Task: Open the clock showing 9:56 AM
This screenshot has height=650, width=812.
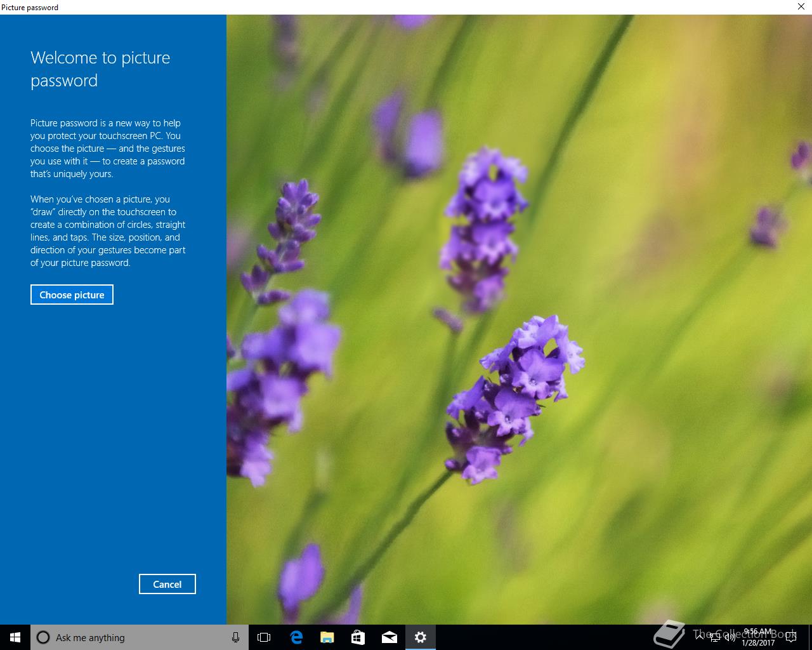Action: point(758,637)
